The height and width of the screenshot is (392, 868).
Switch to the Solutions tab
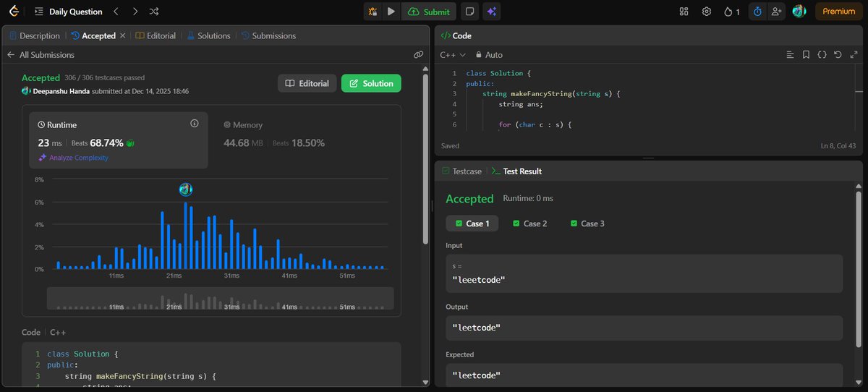point(208,35)
